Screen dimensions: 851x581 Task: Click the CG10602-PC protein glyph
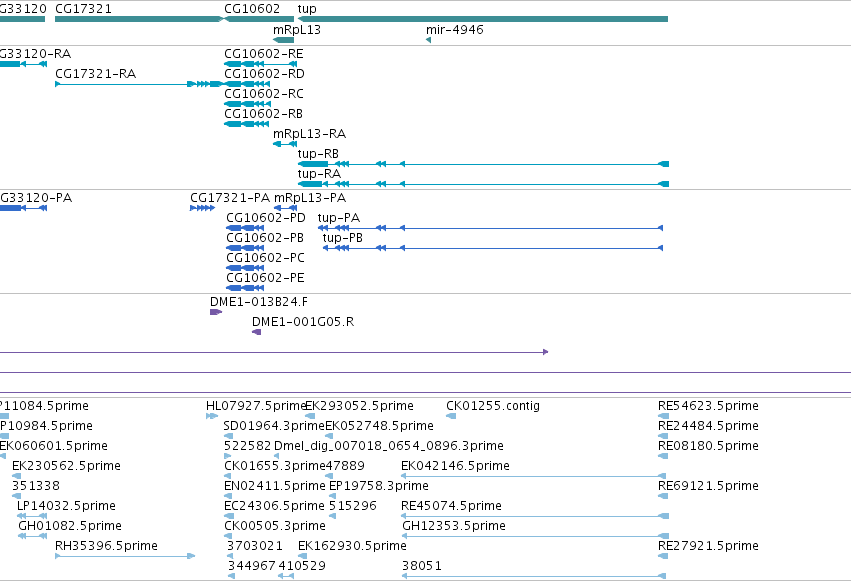245,267
